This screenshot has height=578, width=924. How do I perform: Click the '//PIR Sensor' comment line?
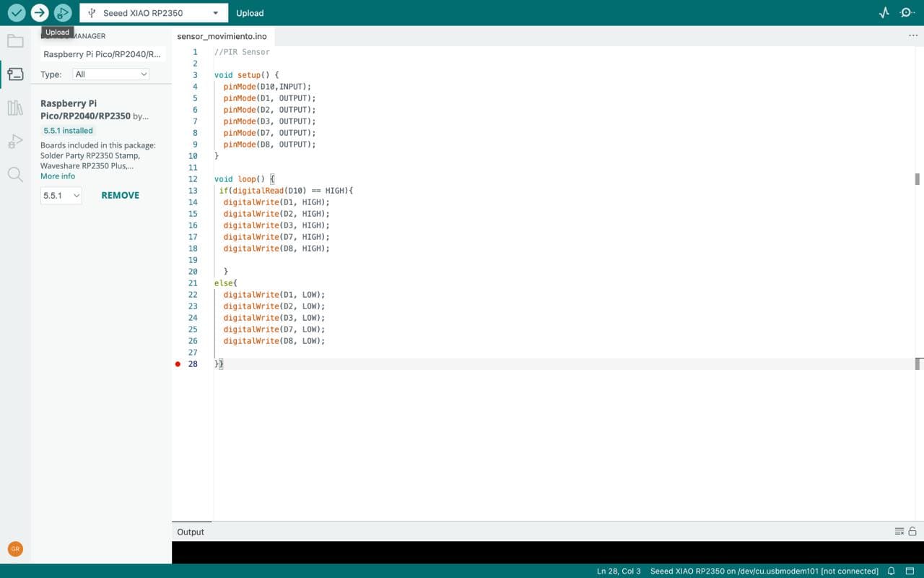click(x=242, y=52)
